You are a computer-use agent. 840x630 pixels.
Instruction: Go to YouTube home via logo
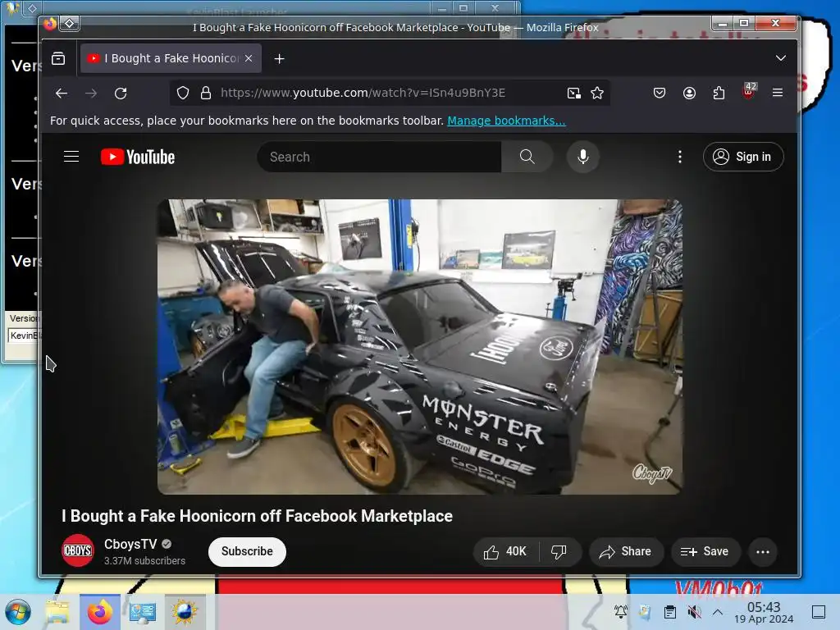click(x=138, y=157)
